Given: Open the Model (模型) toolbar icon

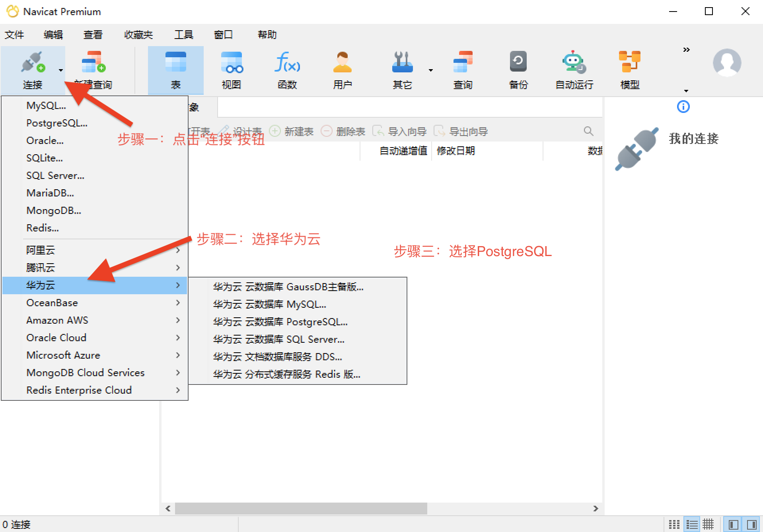Looking at the screenshot, I should point(630,62).
